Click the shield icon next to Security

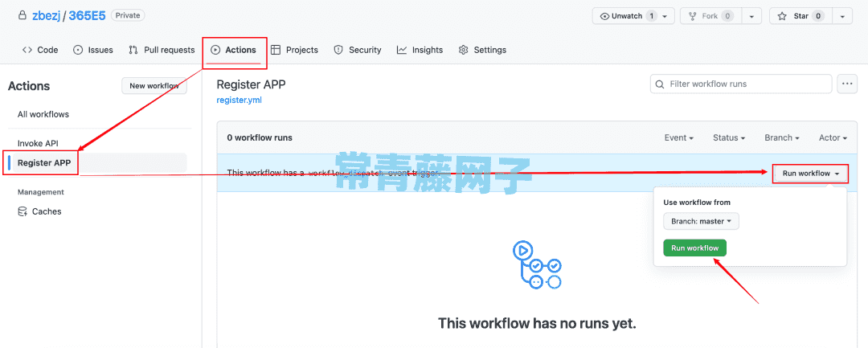tap(338, 50)
